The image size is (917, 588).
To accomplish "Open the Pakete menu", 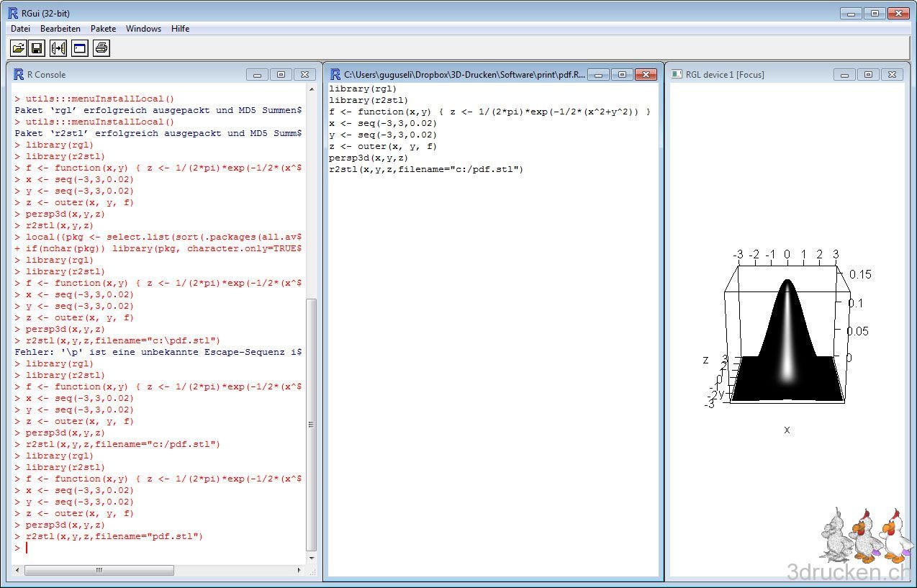I will pyautogui.click(x=103, y=29).
